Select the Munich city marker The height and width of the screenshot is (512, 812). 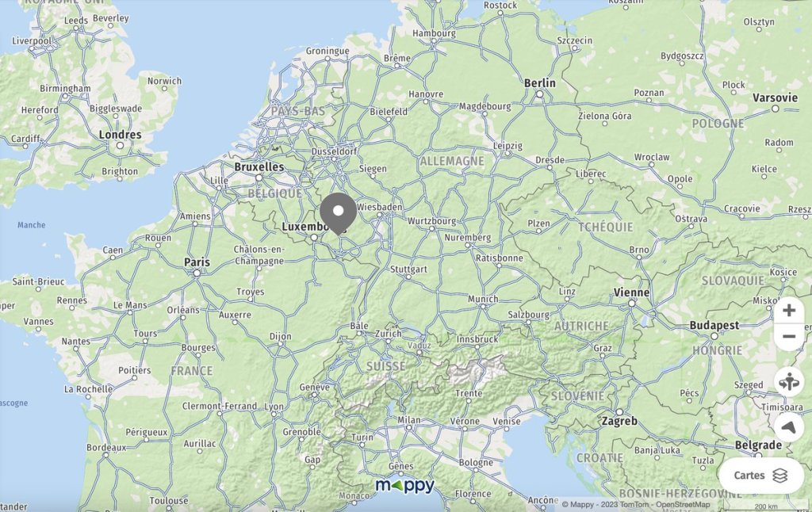point(483,307)
